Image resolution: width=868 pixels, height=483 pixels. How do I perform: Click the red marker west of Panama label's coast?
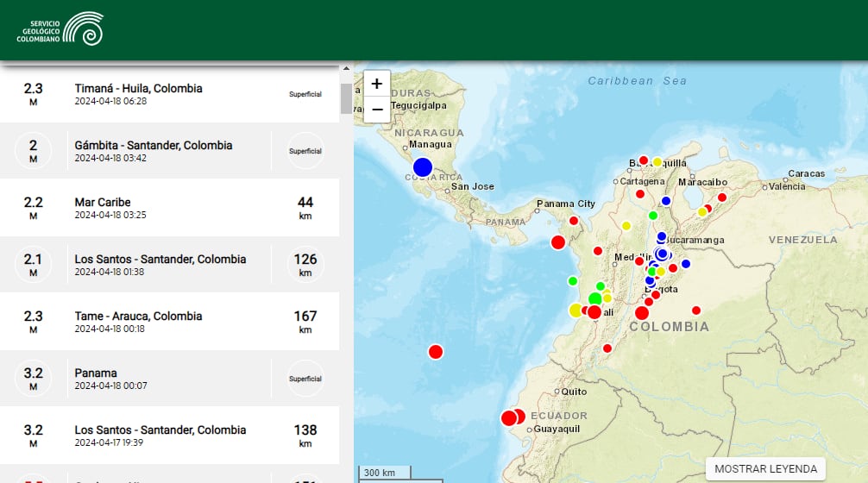point(558,242)
